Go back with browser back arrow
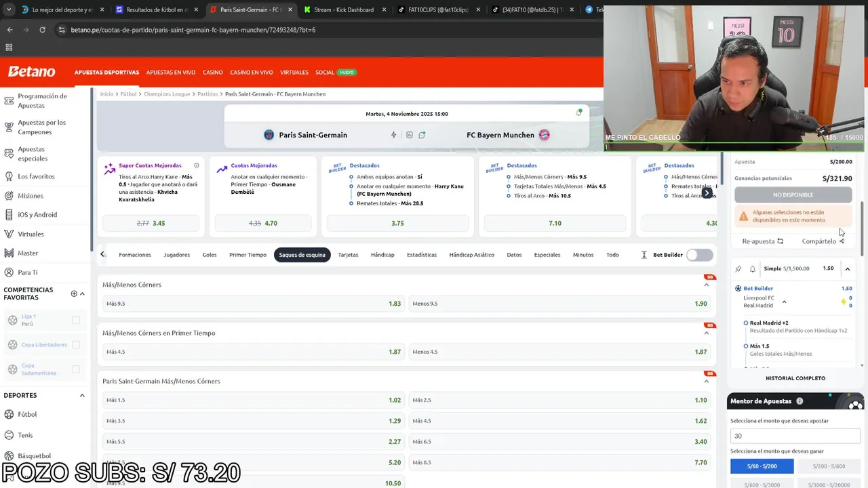This screenshot has height=488, width=868. 9,30
